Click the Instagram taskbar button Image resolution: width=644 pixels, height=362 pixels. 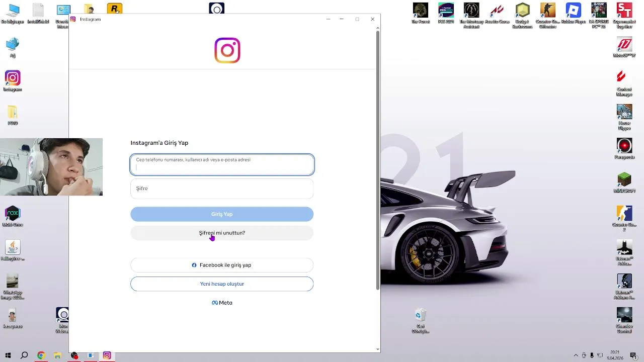coord(107,355)
